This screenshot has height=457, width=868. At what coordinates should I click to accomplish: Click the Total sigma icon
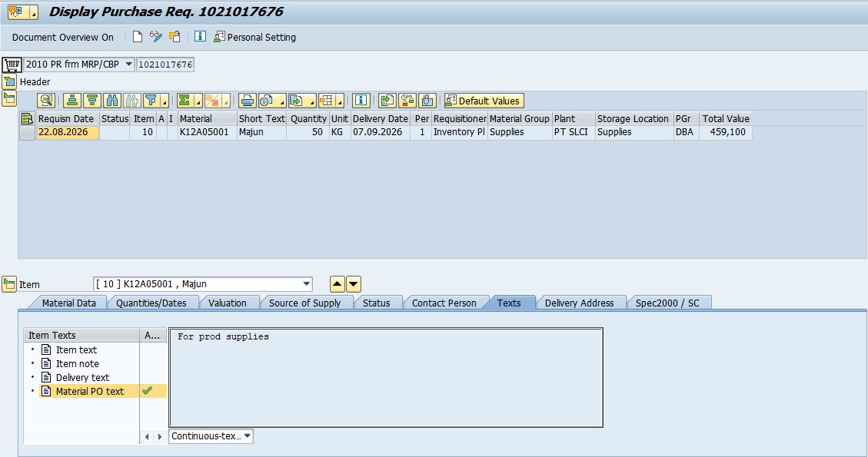pos(185,101)
